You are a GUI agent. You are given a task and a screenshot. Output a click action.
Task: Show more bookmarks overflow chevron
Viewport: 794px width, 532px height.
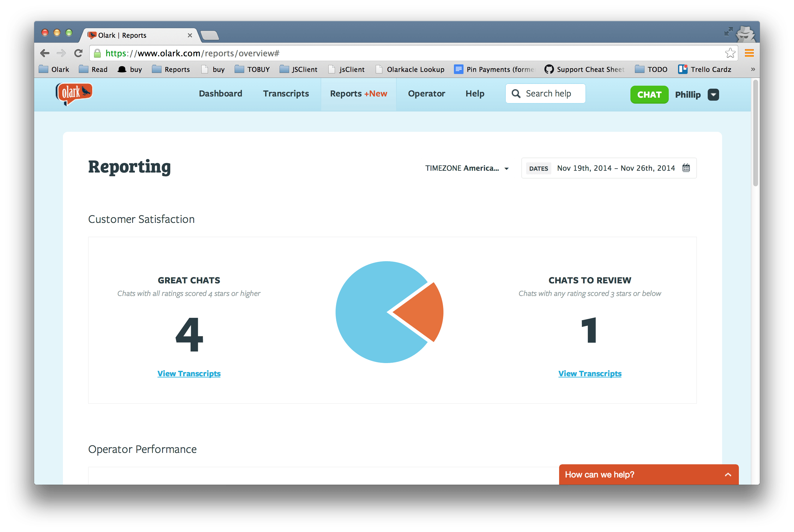[753, 69]
